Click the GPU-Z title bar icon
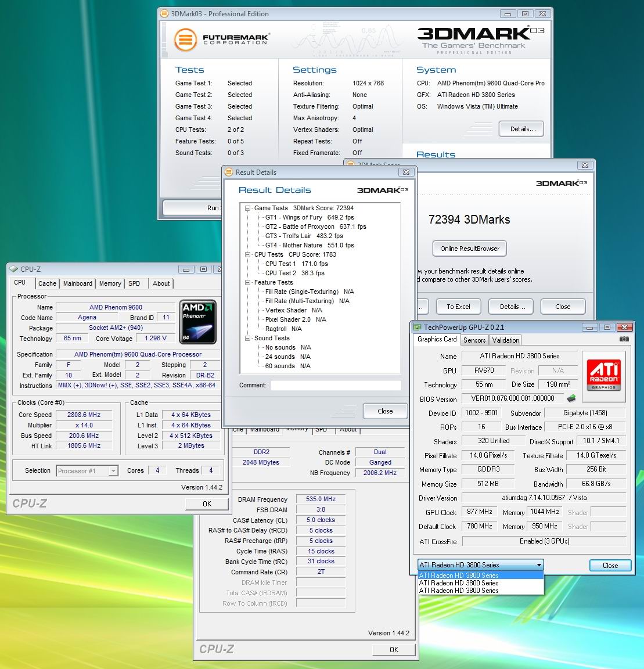644x669 pixels. [417, 328]
